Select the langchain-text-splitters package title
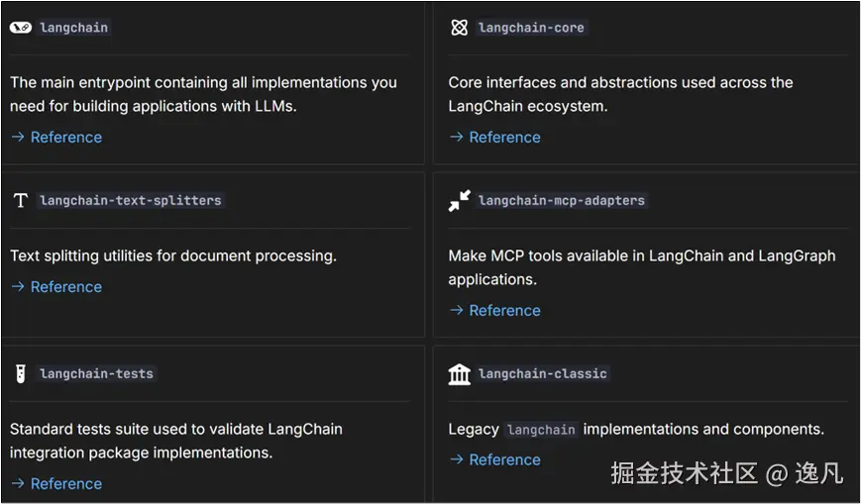 tap(130, 201)
